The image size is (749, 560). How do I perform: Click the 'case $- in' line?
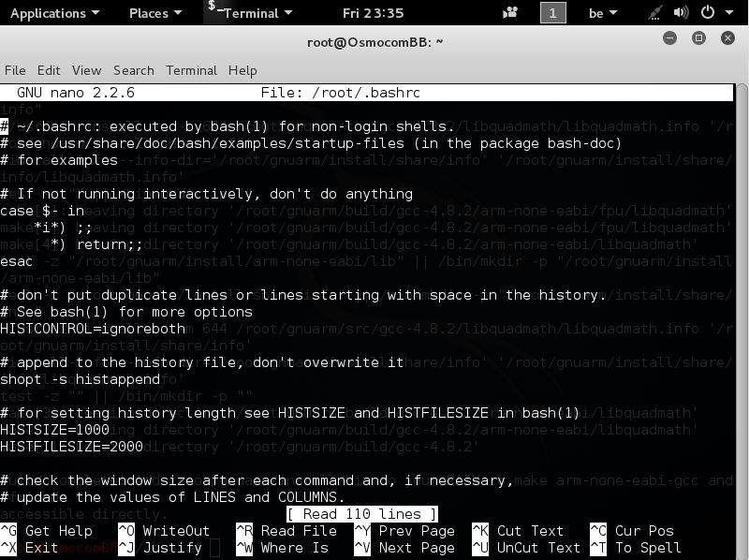point(42,211)
